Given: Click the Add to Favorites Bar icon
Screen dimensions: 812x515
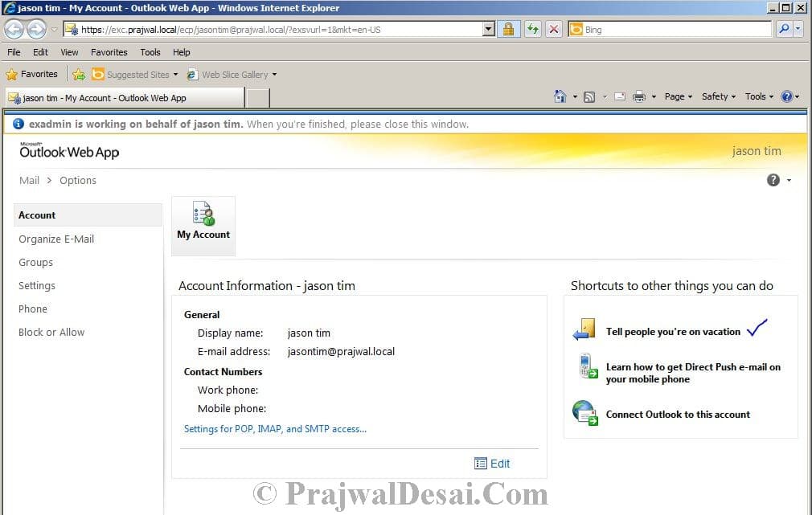Looking at the screenshot, I should 79,75.
